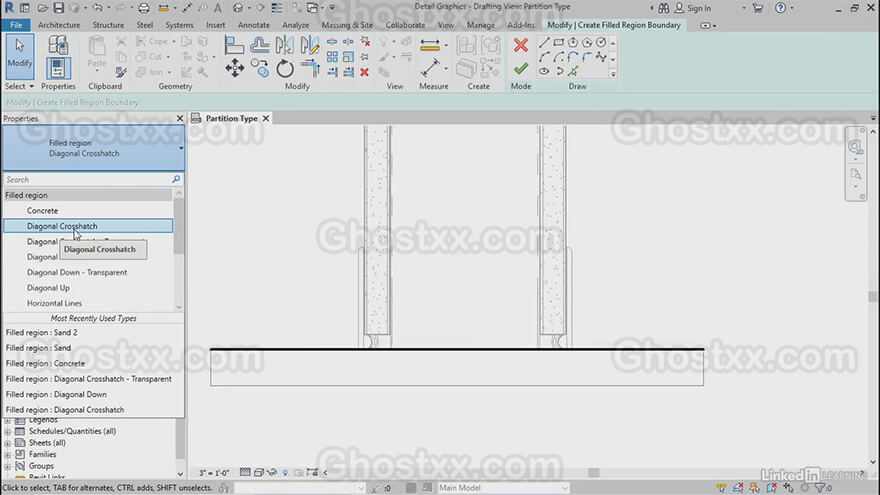Activate Mirror - Draw Axis tool
The width and height of the screenshot is (880, 495).
[310, 45]
